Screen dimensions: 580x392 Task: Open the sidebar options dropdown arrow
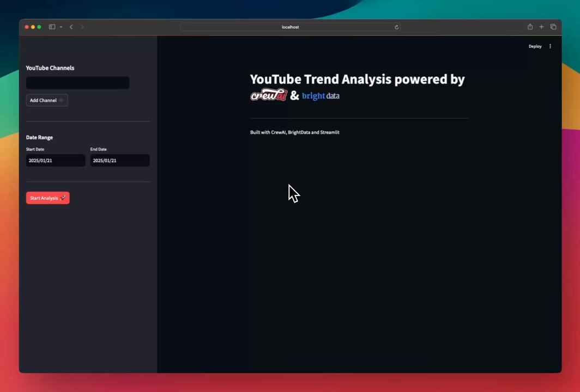click(x=61, y=27)
